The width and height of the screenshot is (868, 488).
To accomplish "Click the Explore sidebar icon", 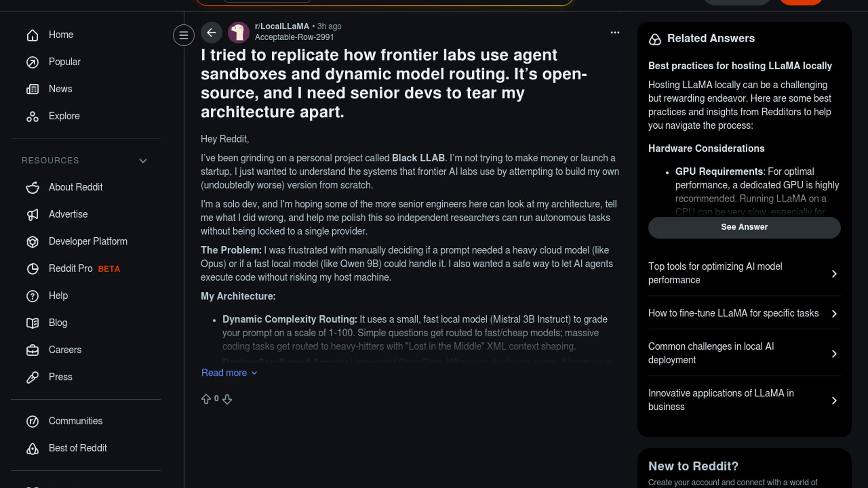I will click(33, 116).
